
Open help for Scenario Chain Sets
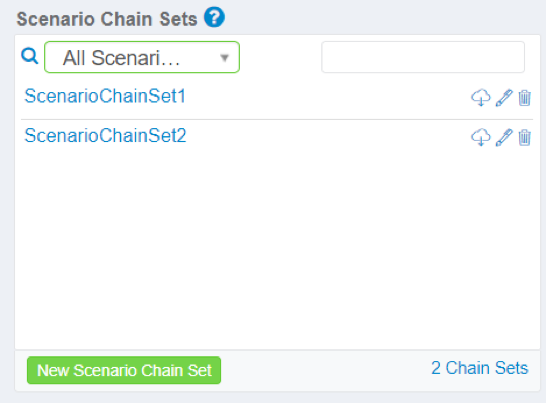(x=214, y=17)
